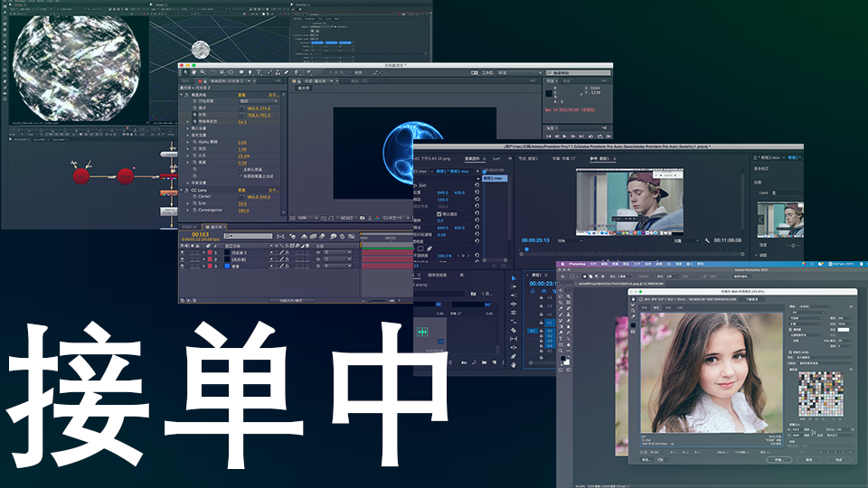
Task: Open the Photoshop app menu in macOS menu bar
Action: [578, 264]
